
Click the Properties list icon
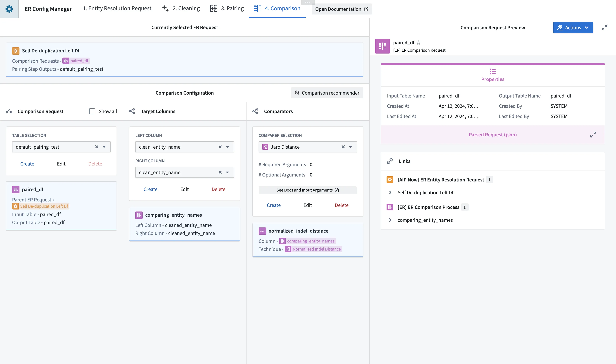pos(492,71)
